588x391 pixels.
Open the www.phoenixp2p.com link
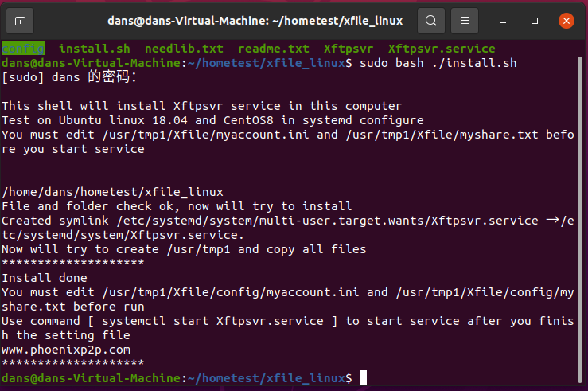[66, 350]
